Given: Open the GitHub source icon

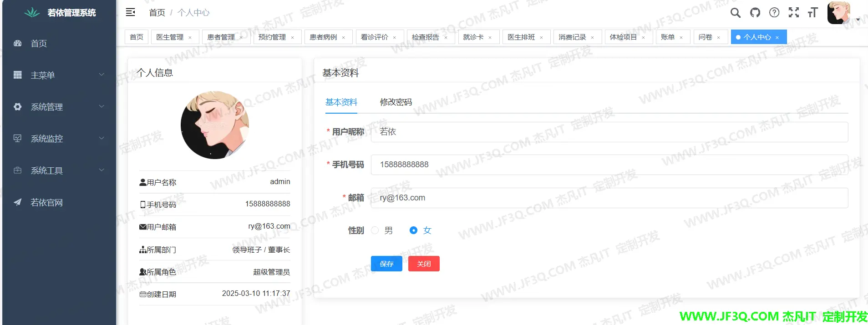Looking at the screenshot, I should (x=755, y=13).
